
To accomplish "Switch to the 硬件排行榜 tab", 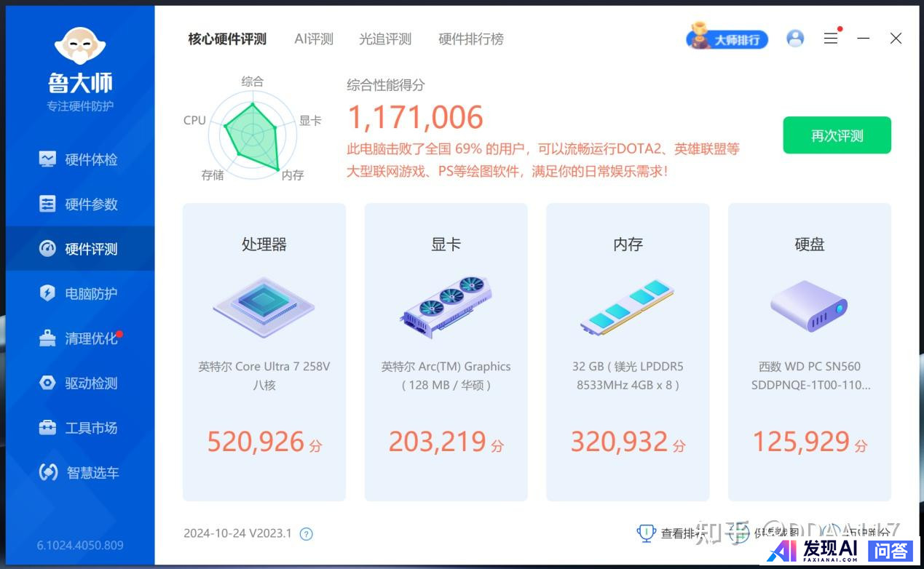I will coord(471,39).
